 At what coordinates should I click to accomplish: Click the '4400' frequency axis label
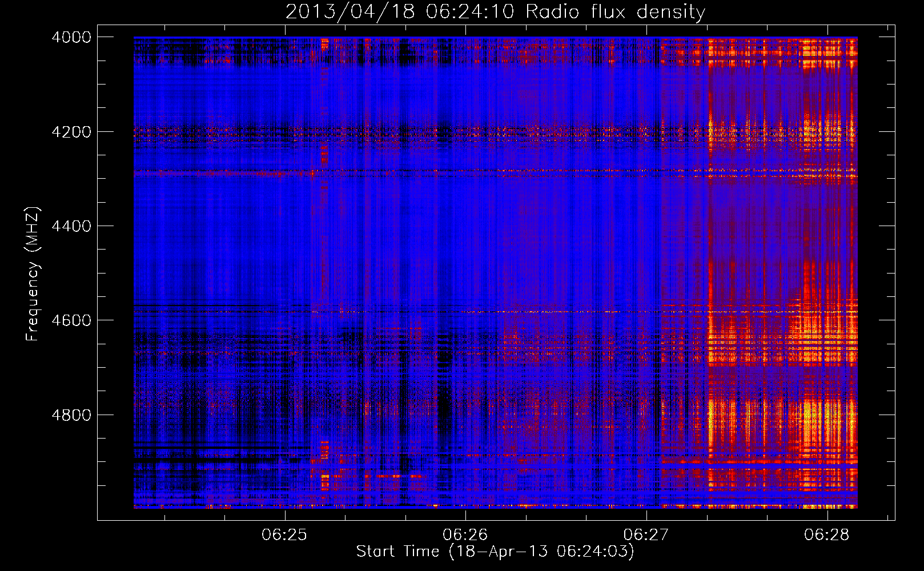coord(71,226)
